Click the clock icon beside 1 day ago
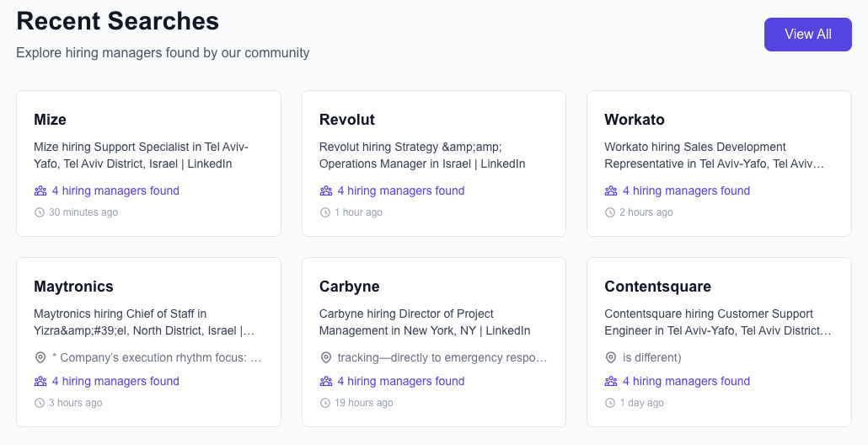 (x=610, y=403)
